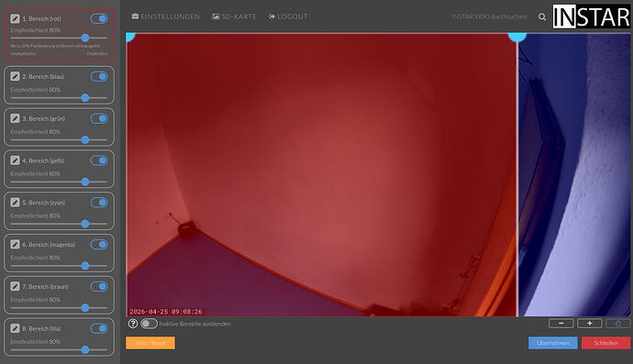Open the EINSTELLUNGEN menu

[x=165, y=17]
